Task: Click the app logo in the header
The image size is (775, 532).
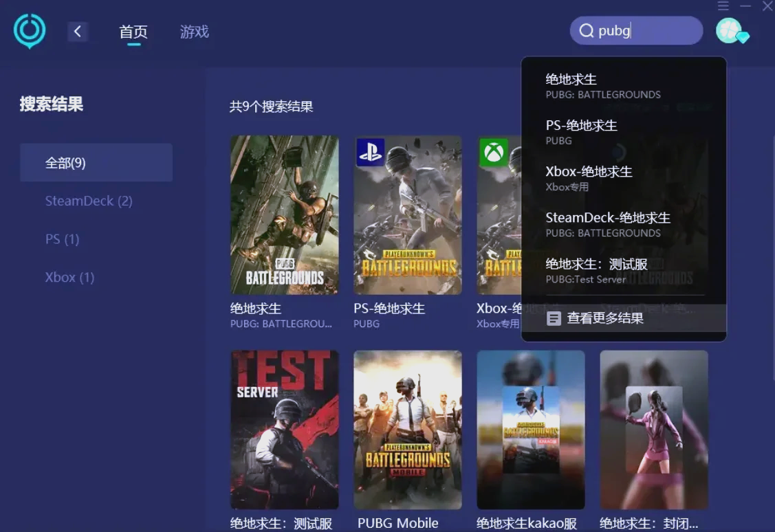Action: [x=30, y=31]
